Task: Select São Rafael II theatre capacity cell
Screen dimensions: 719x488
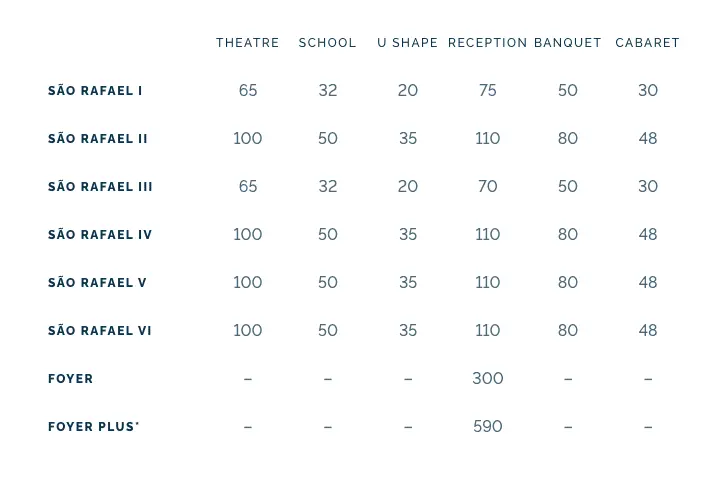Action: pyautogui.click(x=248, y=138)
